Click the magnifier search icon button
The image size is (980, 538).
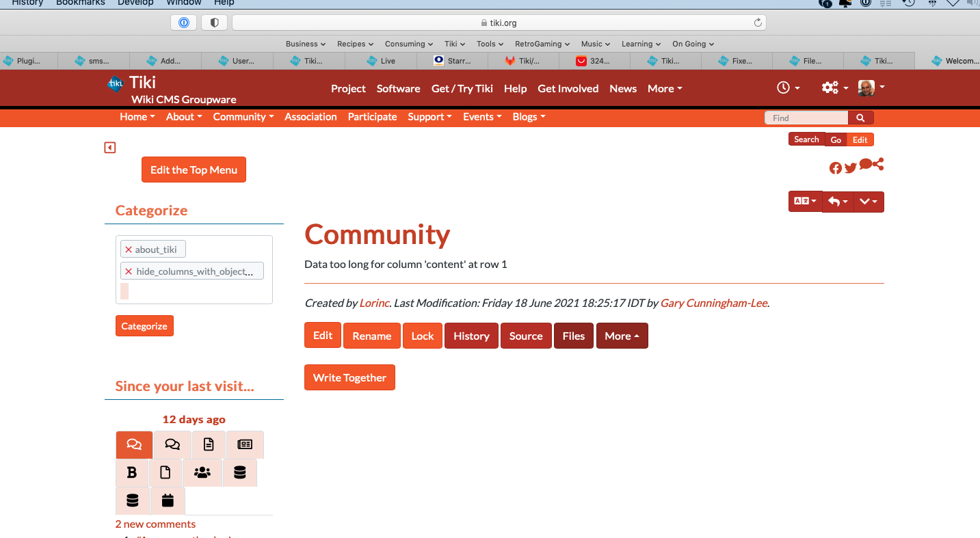point(861,118)
